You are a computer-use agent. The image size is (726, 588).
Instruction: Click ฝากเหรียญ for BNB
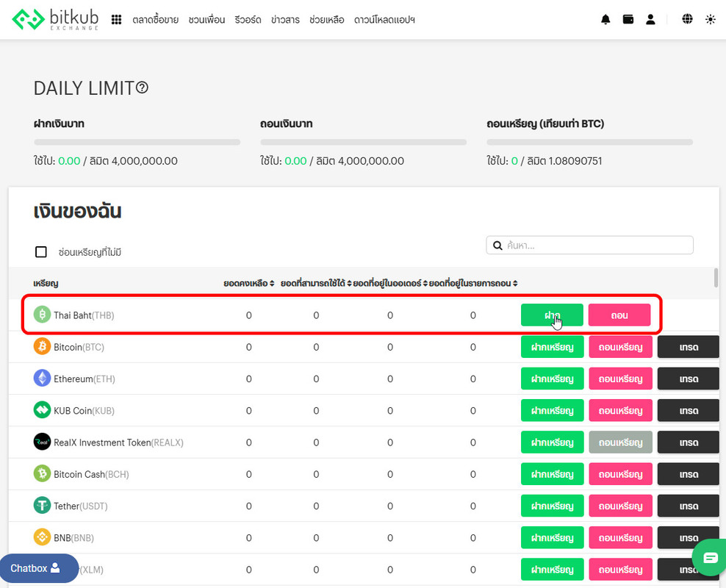pyautogui.click(x=553, y=537)
